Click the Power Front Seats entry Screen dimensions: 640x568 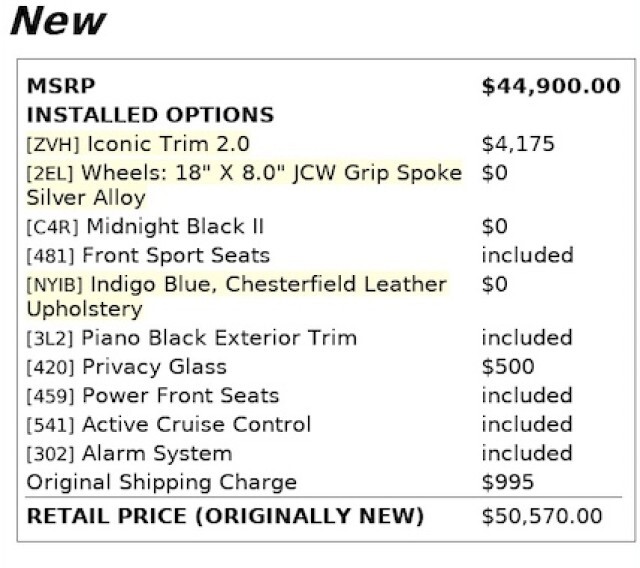coord(153,396)
